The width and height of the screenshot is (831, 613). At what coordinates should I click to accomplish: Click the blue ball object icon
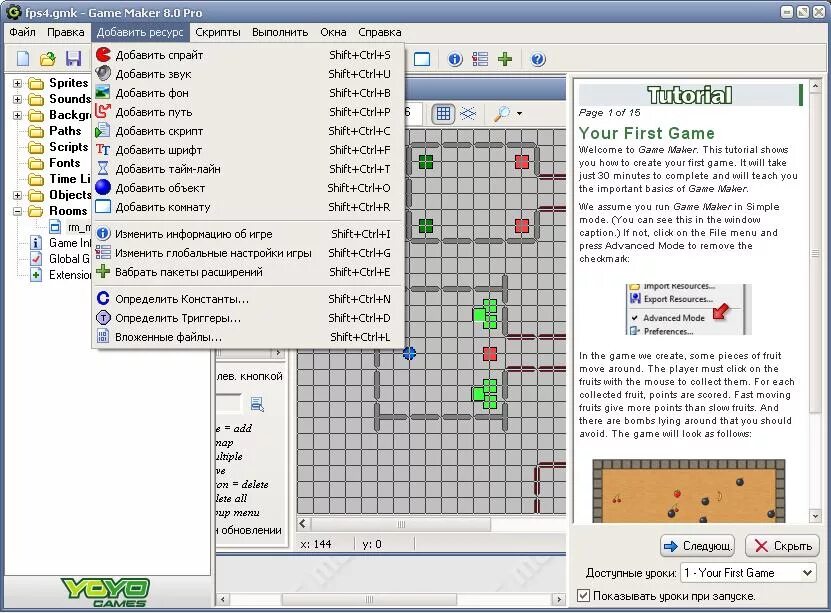103,188
